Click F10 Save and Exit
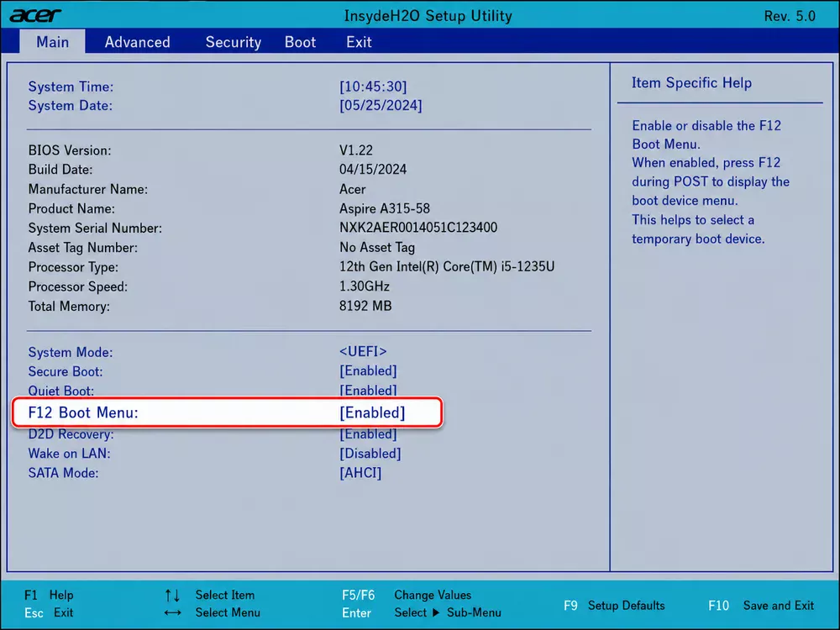The height and width of the screenshot is (630, 840). [761, 606]
